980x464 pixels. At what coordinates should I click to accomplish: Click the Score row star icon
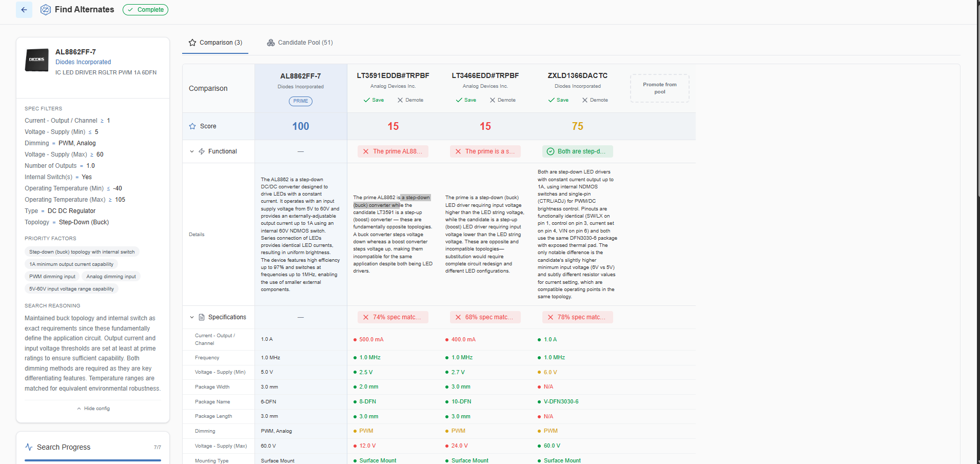192,126
